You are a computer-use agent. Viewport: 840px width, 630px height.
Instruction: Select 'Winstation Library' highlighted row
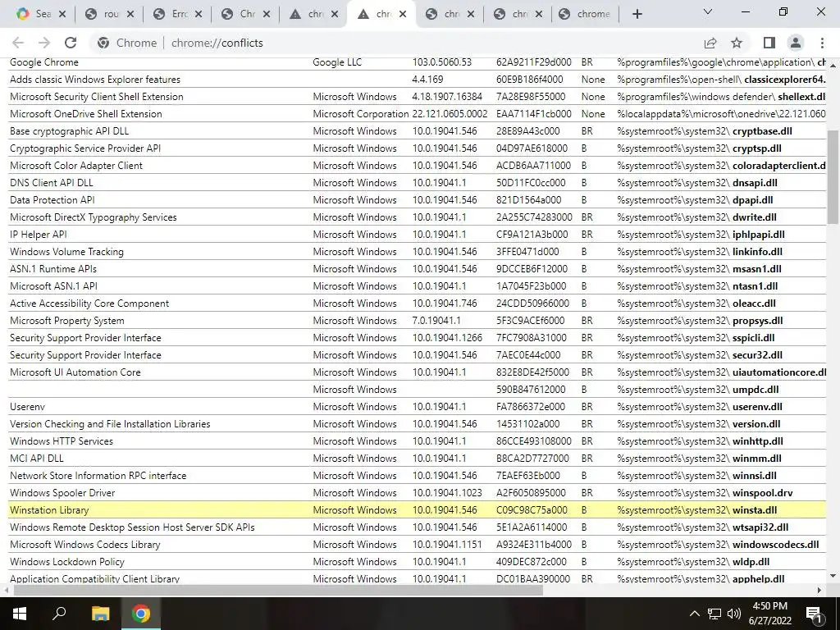point(418,510)
